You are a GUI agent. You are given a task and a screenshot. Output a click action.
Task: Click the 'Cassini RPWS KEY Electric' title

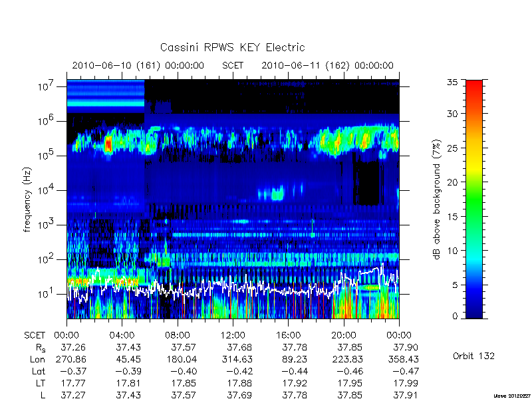pyautogui.click(x=232, y=47)
